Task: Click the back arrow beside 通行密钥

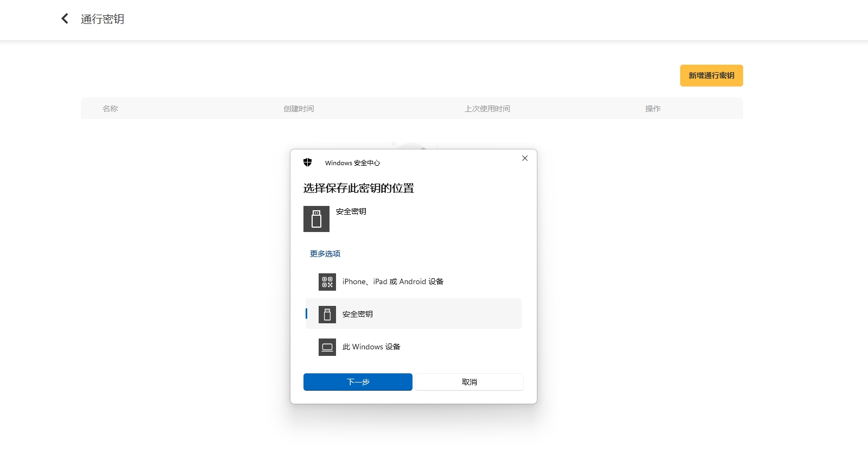Action: (65, 19)
